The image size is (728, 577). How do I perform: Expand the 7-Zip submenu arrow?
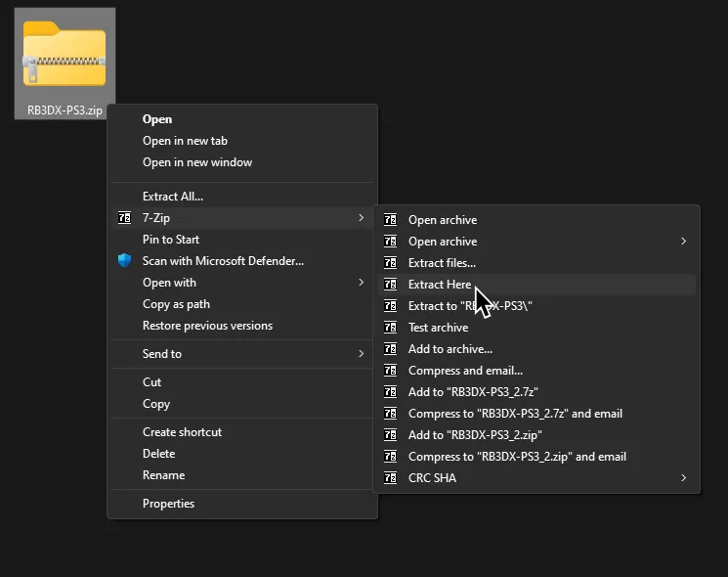point(362,217)
